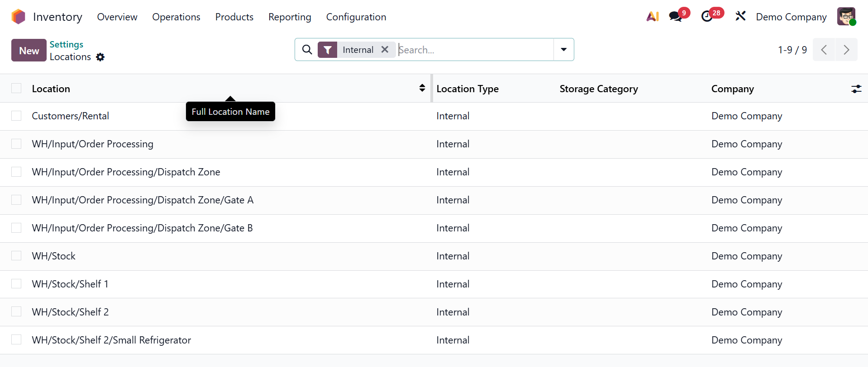Click the filter funnel icon

[327, 50]
